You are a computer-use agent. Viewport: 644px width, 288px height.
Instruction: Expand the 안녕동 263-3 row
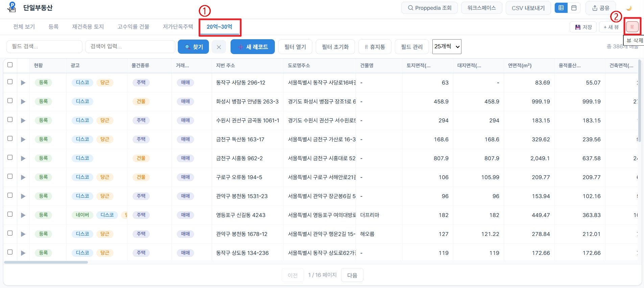(x=23, y=102)
